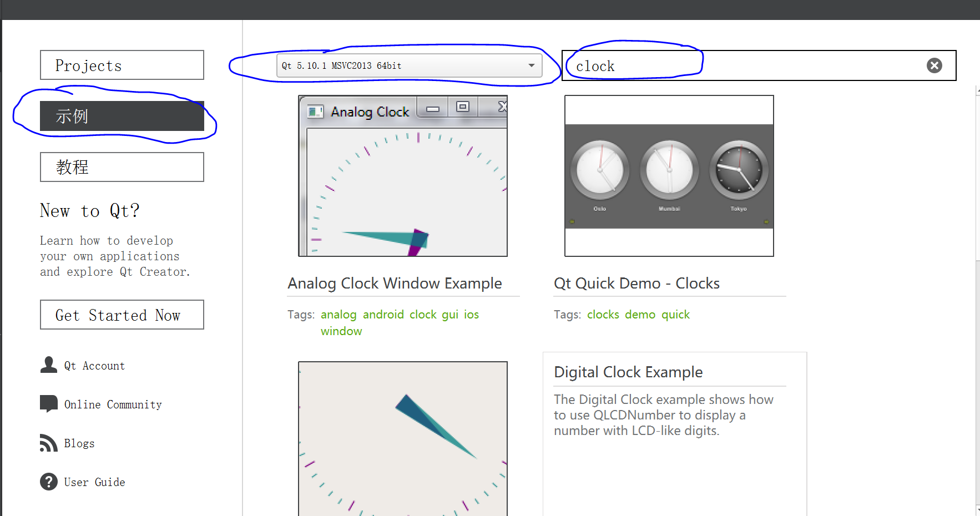Filter by the demo tag
The width and height of the screenshot is (980, 516).
pos(640,315)
